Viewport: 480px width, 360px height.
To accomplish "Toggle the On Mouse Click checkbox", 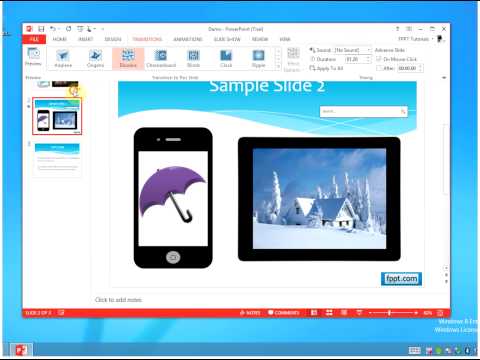I will click(x=379, y=59).
